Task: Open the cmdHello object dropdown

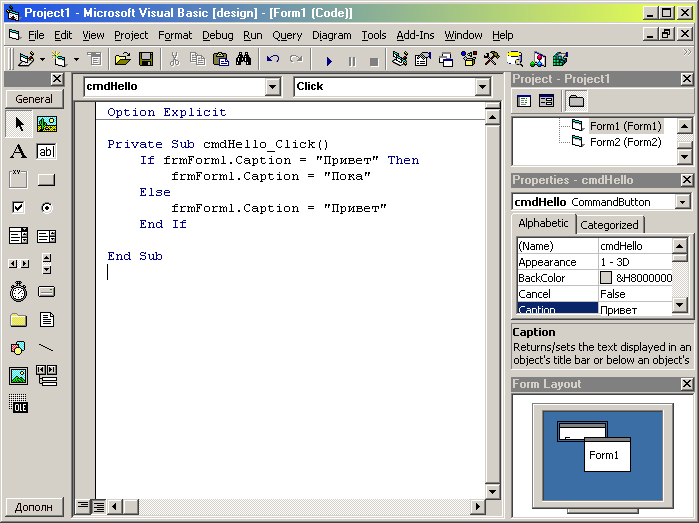Action: [272, 86]
